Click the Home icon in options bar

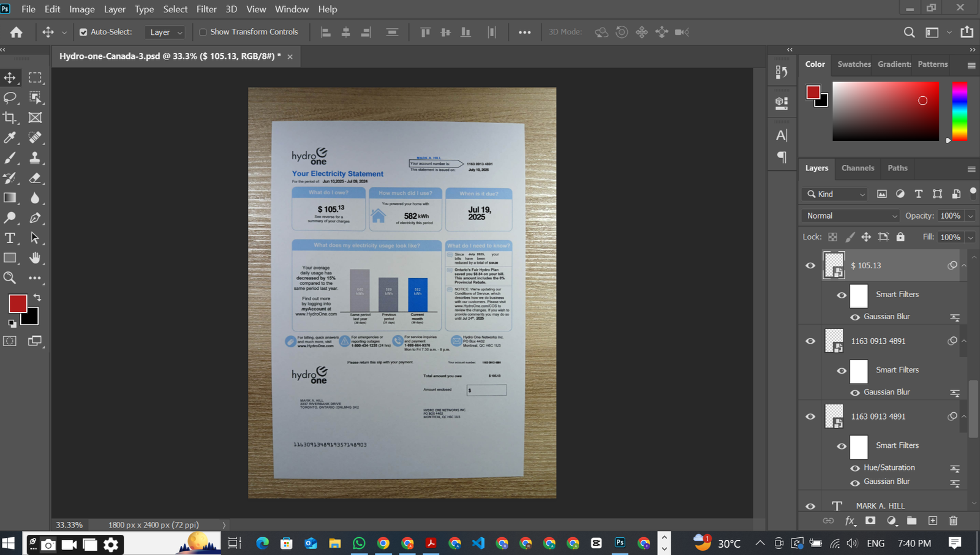point(17,32)
